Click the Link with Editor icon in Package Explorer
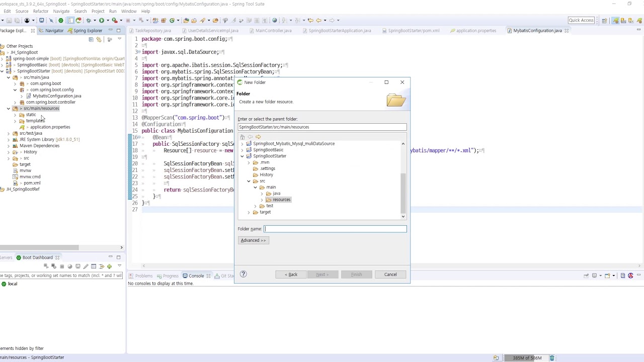Image resolution: width=644 pixels, height=362 pixels. click(x=99, y=39)
